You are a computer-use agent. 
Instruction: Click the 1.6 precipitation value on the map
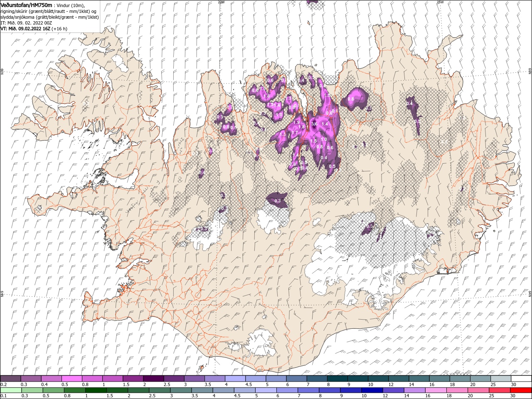[267, 96]
